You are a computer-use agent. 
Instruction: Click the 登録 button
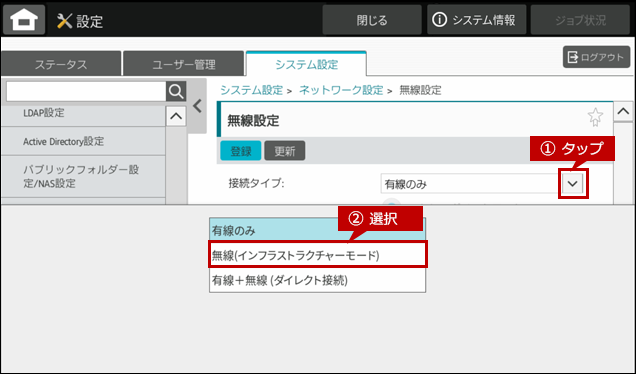[x=241, y=150]
